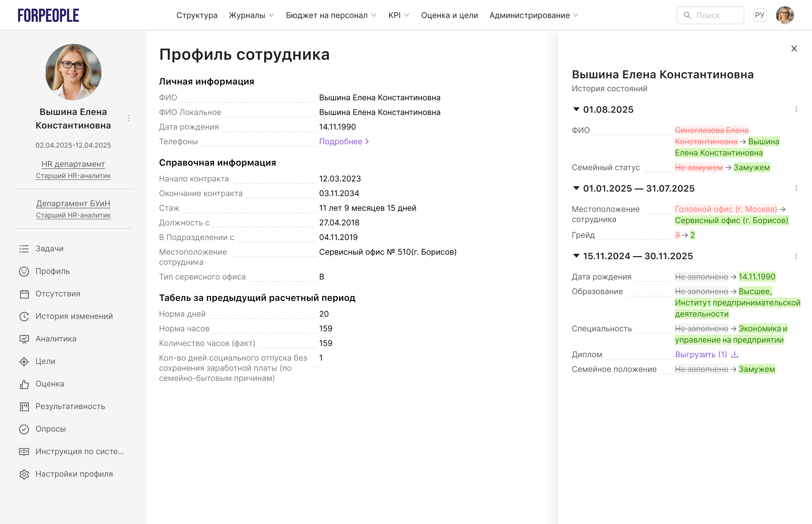Open Настройки профиля gear icon
The image size is (812, 524).
(24, 474)
